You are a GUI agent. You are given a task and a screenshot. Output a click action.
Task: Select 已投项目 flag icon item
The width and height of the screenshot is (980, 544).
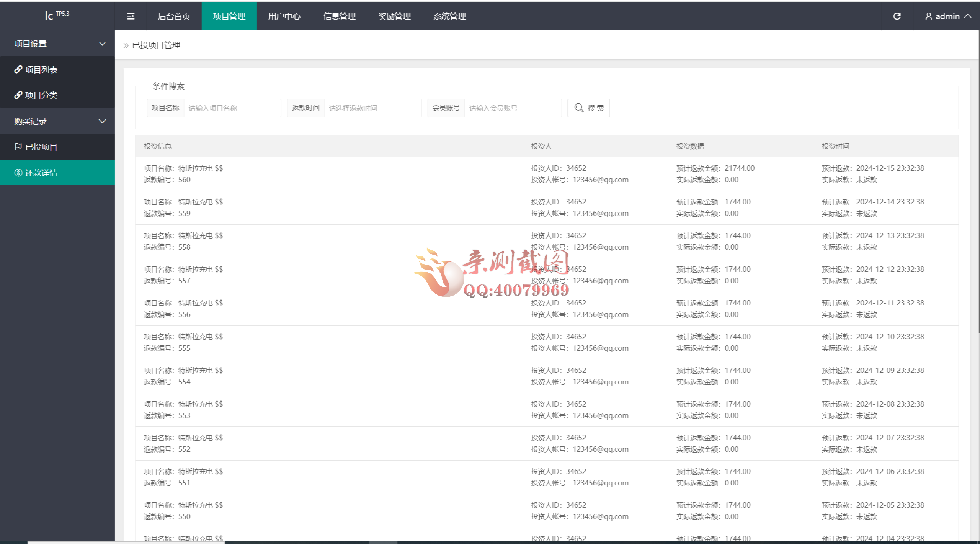coord(18,147)
